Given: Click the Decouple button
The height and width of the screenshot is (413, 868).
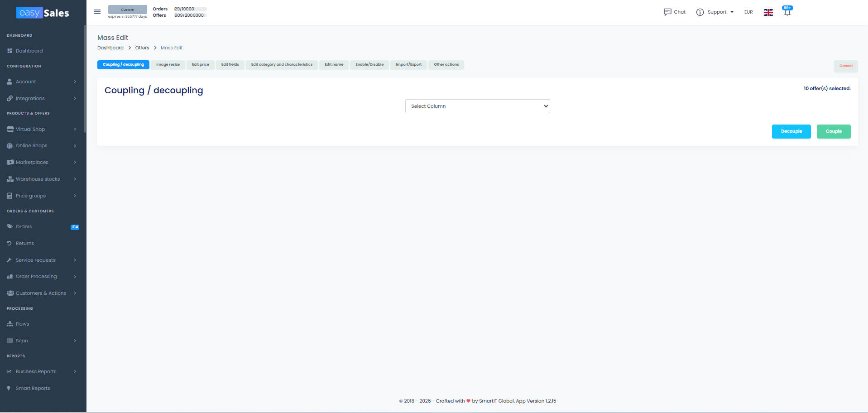Looking at the screenshot, I should [x=791, y=131].
